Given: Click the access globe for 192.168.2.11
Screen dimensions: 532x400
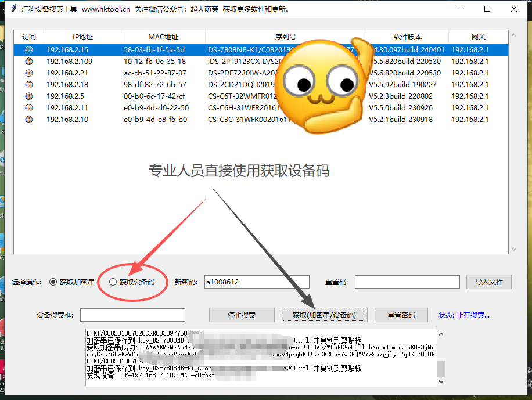Looking at the screenshot, I should point(28,107).
